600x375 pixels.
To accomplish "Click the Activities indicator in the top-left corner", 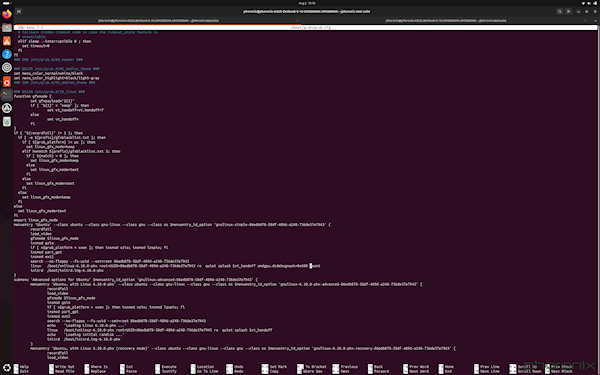I will (x=7, y=3).
